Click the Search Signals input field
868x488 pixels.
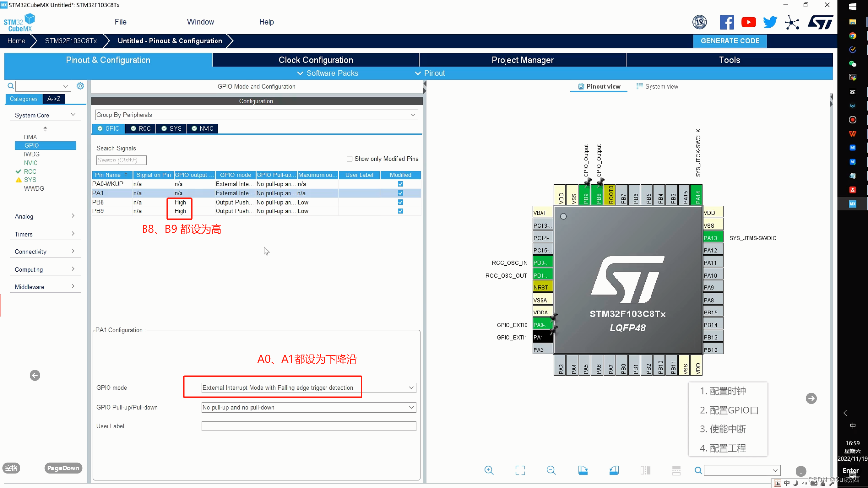click(121, 160)
